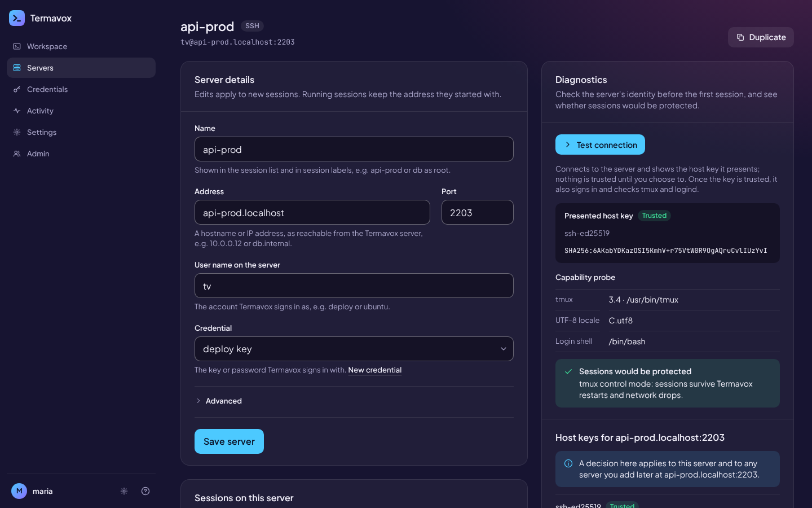Click the ssh-ed25519 key type text
The width and height of the screenshot is (812, 508).
[x=587, y=233]
